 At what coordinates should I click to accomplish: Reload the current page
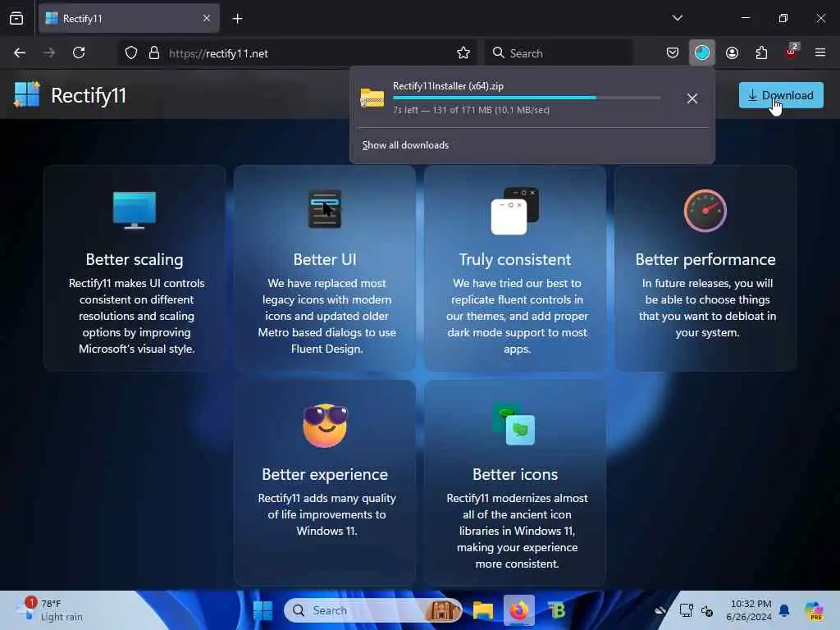tap(79, 53)
